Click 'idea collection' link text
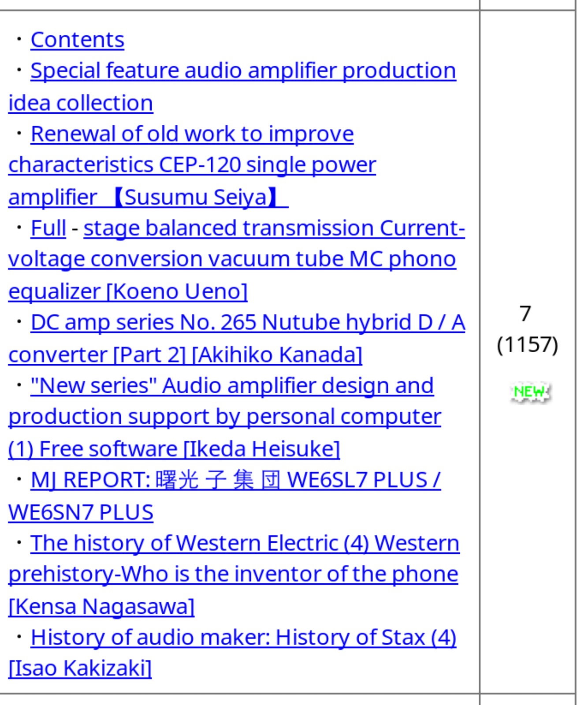Viewport: 588px width, 705px height. (81, 103)
